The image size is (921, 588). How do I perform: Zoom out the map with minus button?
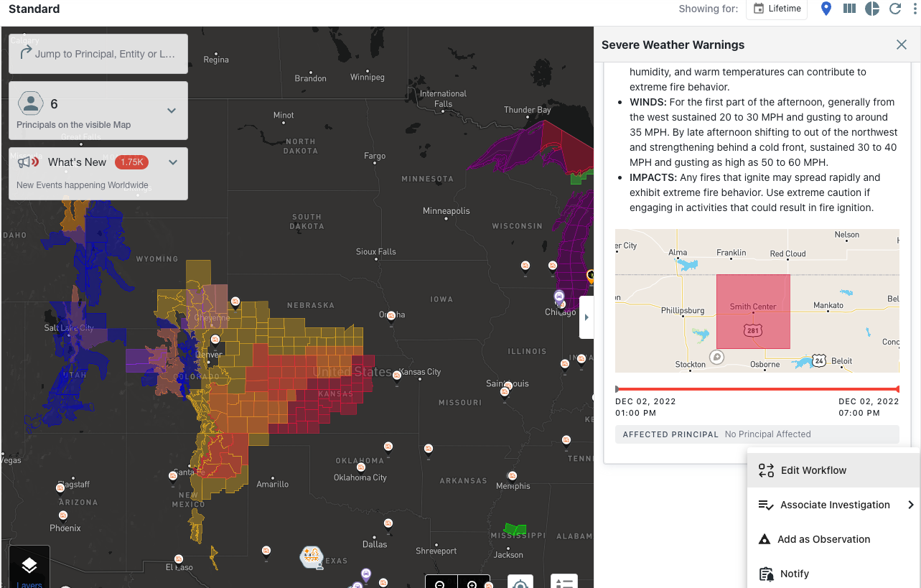440,584
